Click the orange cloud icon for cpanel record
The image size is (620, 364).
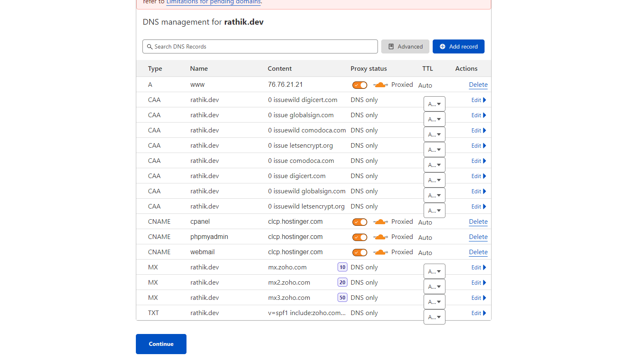point(380,222)
